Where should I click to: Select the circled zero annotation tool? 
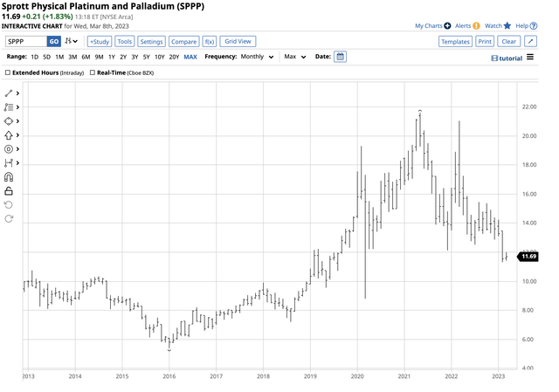[9, 149]
